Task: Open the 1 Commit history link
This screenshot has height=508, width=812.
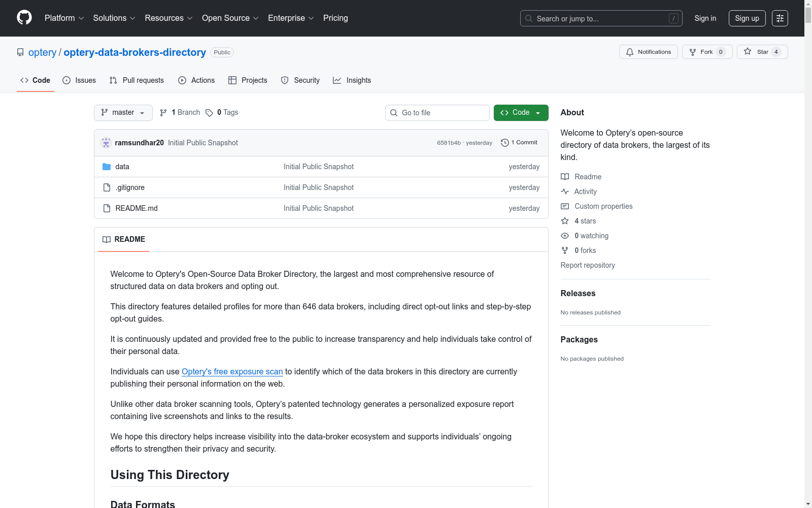Action: 519,143
